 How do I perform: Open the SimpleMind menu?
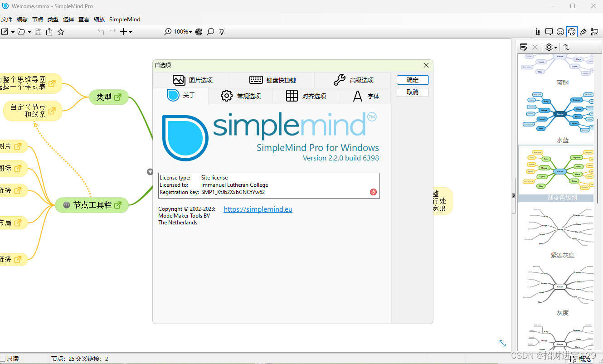click(125, 19)
